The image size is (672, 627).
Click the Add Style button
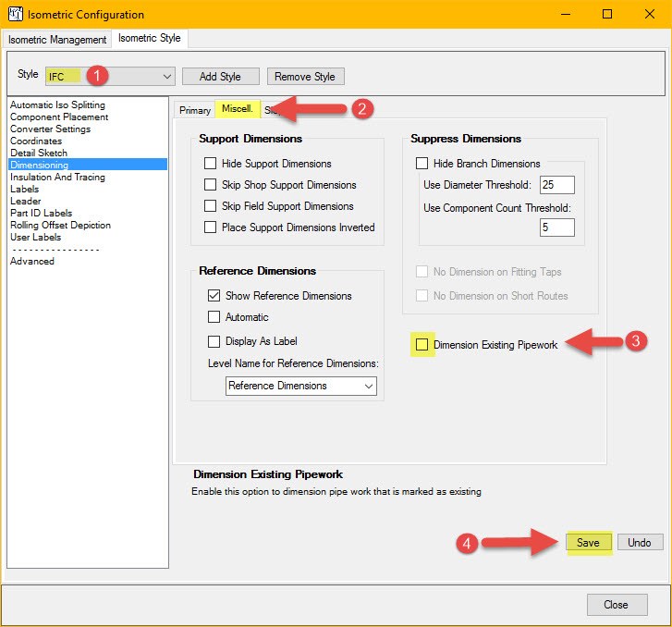(219, 76)
